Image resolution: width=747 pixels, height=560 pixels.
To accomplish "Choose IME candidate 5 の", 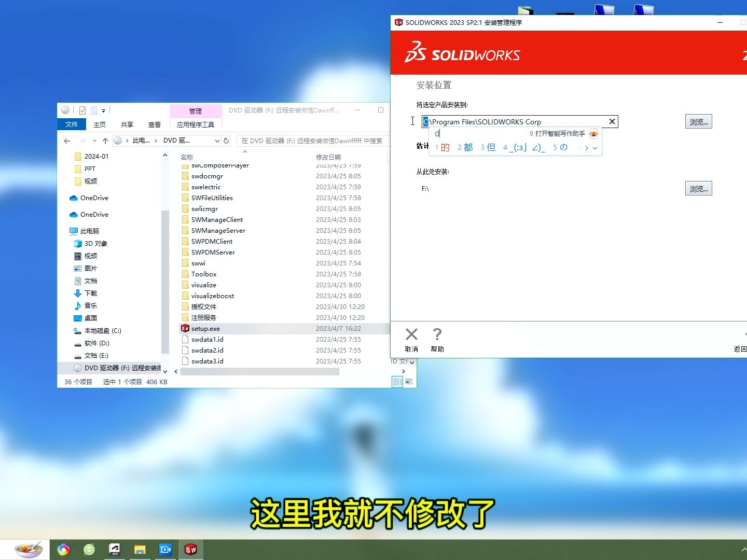I will tap(560, 148).
